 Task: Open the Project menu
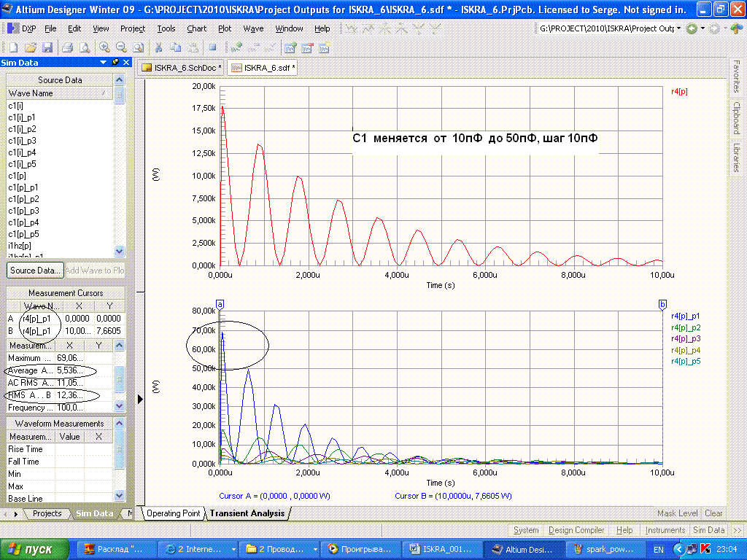pyautogui.click(x=133, y=28)
